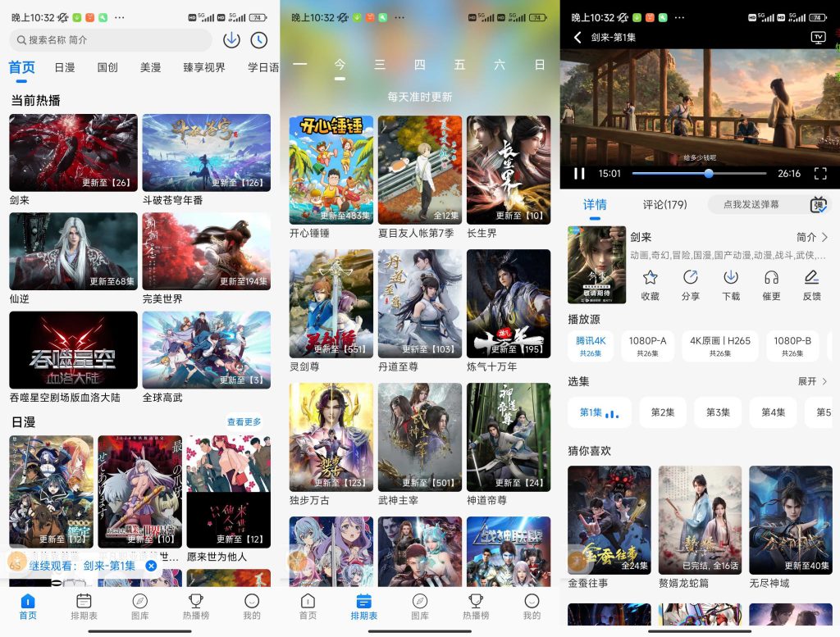Viewport: 840px width, 637px height.
Task: Choose the 腾讯4K playback source
Action: point(591,346)
